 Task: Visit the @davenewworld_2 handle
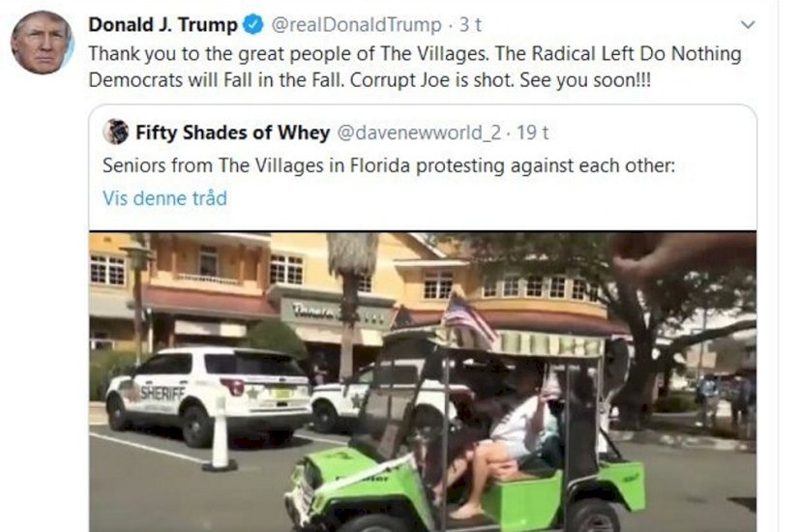[x=419, y=133]
